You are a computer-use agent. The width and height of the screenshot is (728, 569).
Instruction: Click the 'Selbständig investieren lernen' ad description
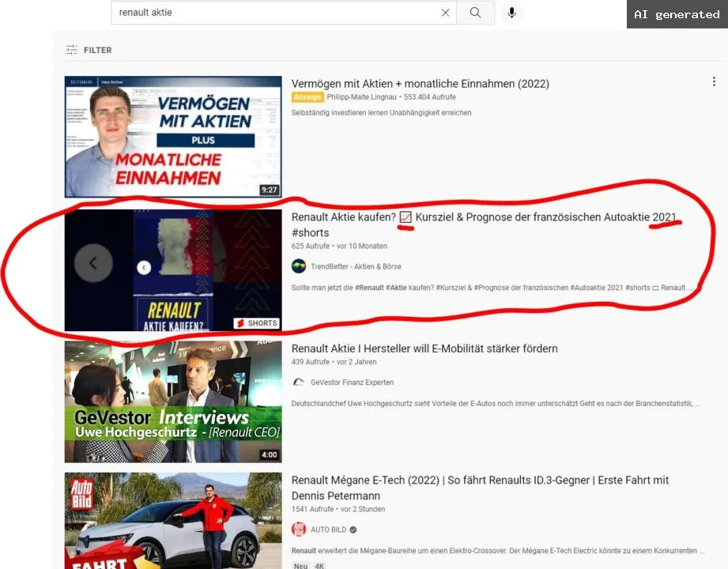pos(381,113)
